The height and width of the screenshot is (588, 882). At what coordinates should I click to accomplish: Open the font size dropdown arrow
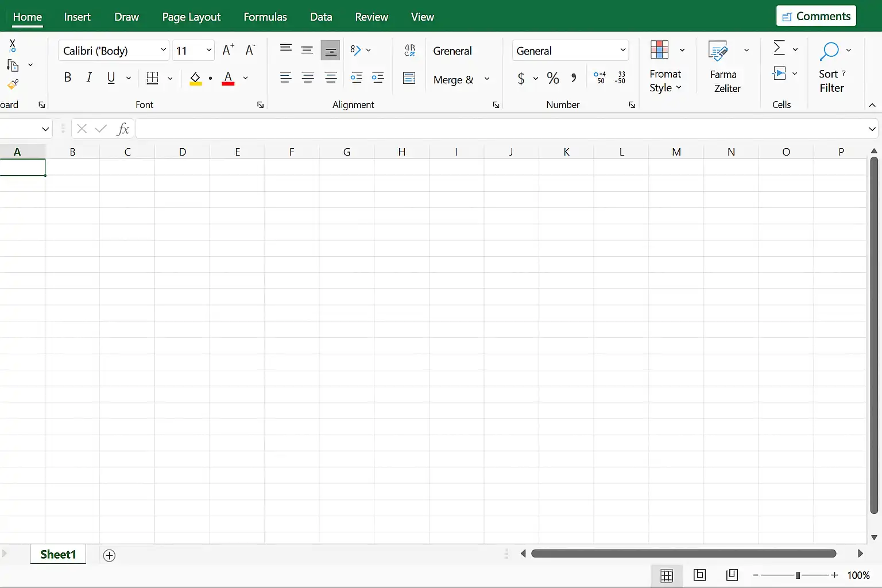coord(208,51)
